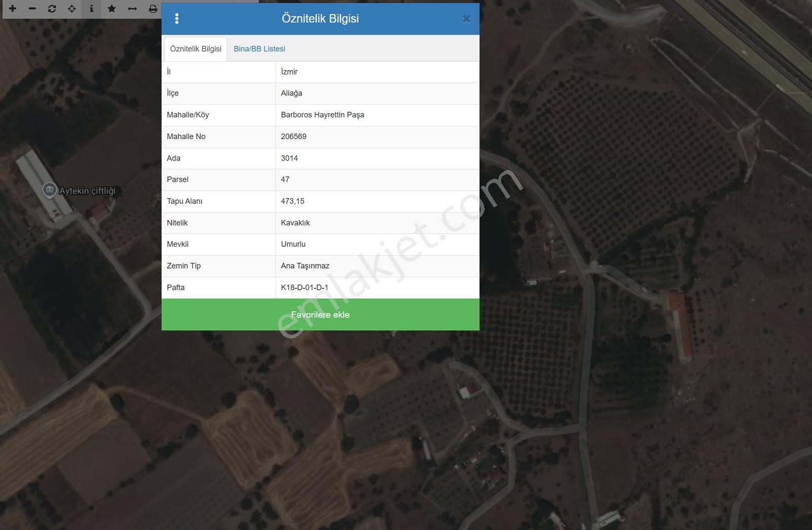Viewport: 812px width, 530px height.
Task: Zoom out with the minus icon
Action: (x=32, y=9)
